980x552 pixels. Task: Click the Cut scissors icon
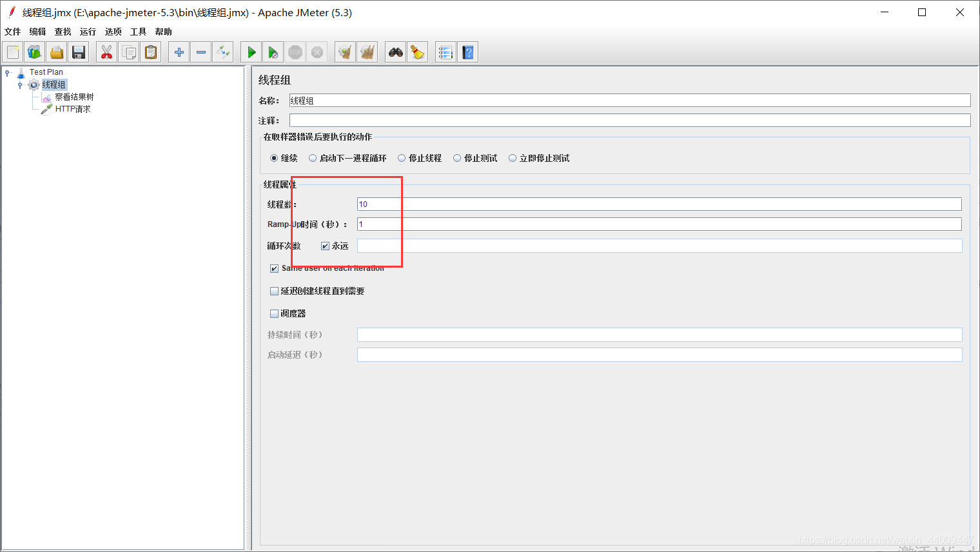(x=107, y=52)
